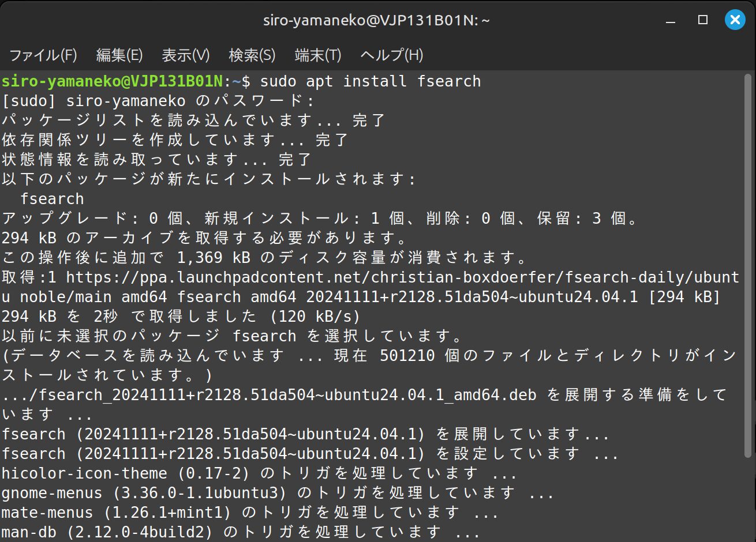Click the 'man-db (2.12.0-4build2)' line
Image resolution: width=756 pixels, height=542 pixels.
pyautogui.click(x=241, y=532)
